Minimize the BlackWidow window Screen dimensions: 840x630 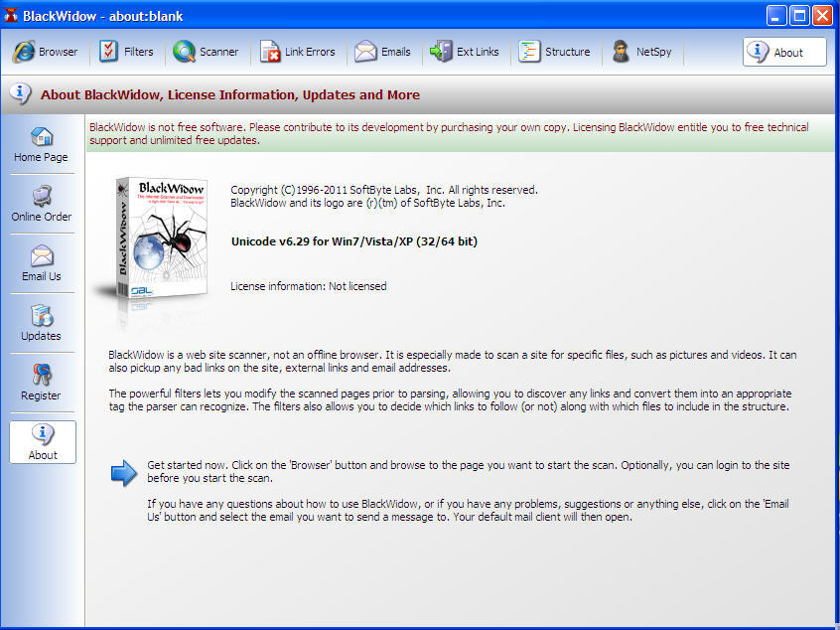click(x=776, y=16)
